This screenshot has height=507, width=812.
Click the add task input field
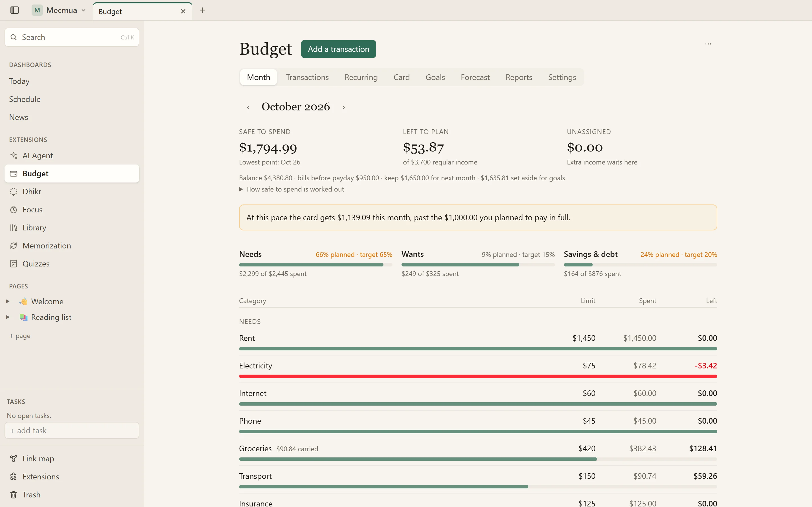point(72,430)
